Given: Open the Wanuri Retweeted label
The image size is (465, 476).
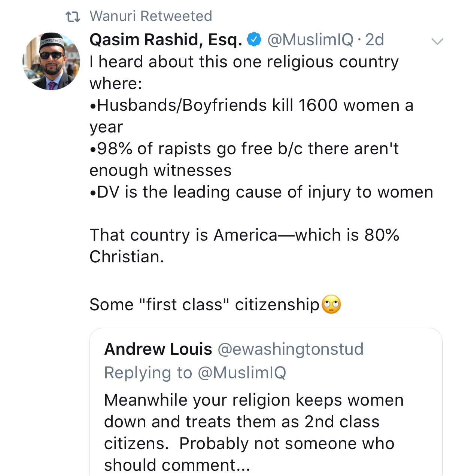Looking at the screenshot, I should [x=151, y=16].
